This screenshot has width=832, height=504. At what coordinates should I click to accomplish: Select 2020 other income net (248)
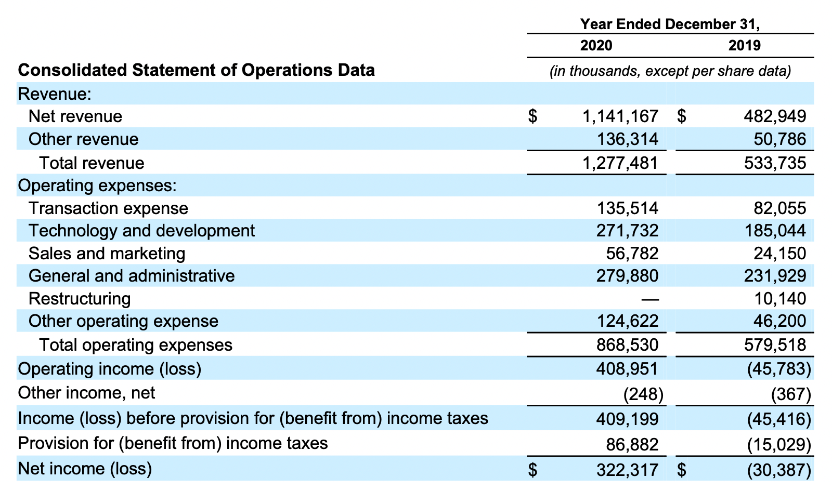[x=643, y=395]
